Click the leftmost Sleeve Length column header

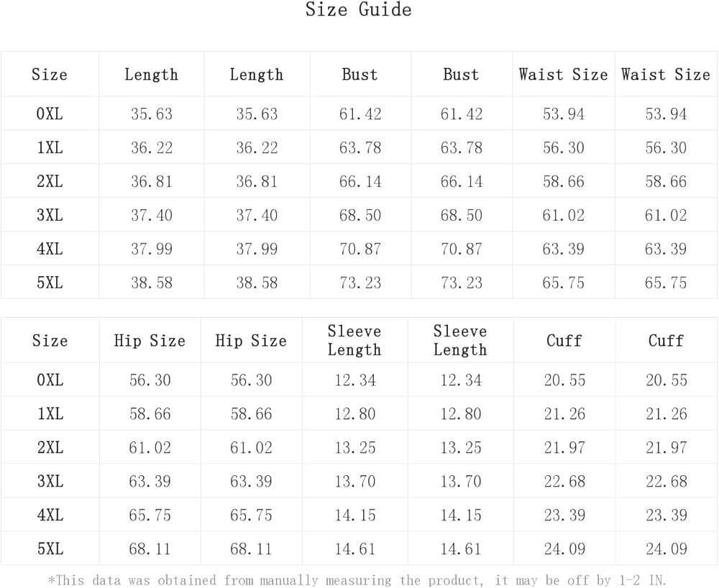(354, 341)
